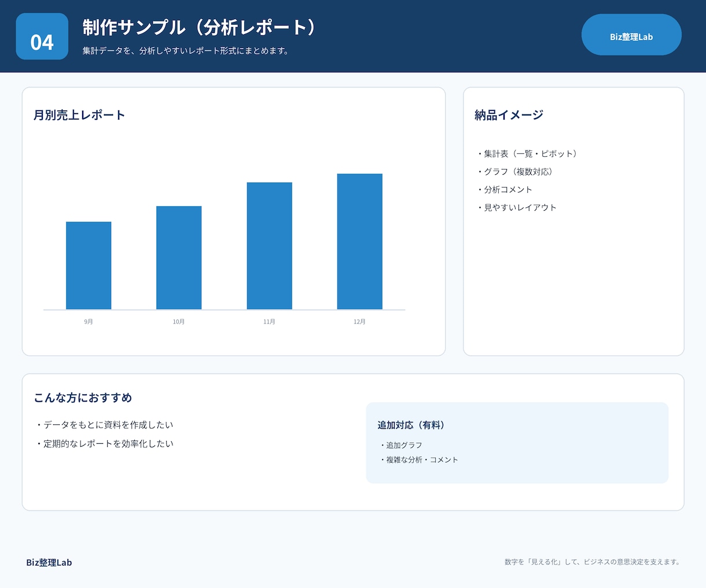Viewport: 706px width, 588px height.
Task: Click the 追加対応（有料） heading
Action: tap(413, 425)
